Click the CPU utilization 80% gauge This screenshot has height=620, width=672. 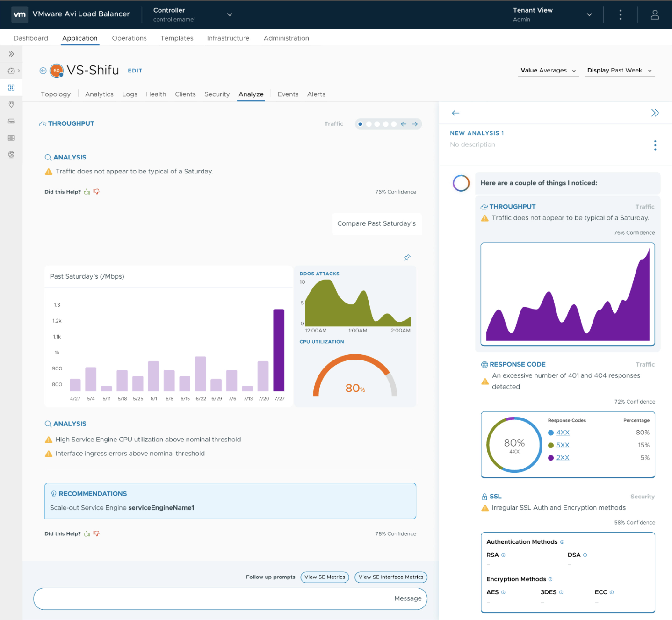point(355,376)
